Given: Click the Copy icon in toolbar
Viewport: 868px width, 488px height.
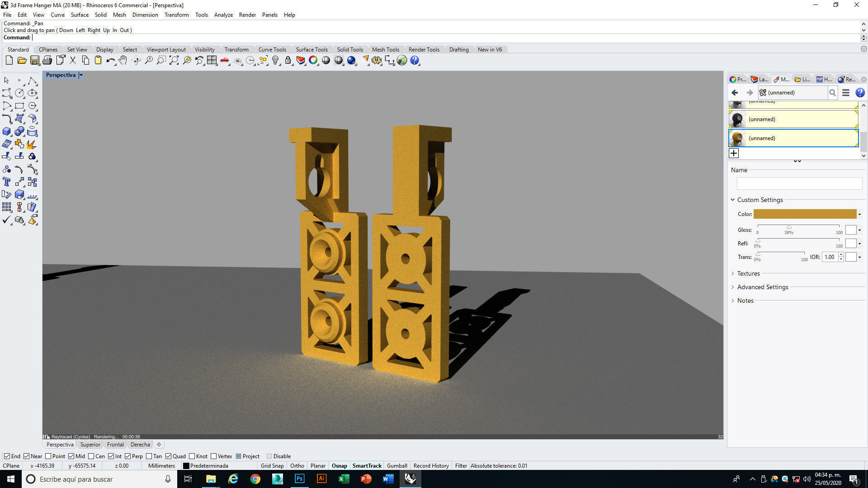Looking at the screenshot, I should point(85,60).
